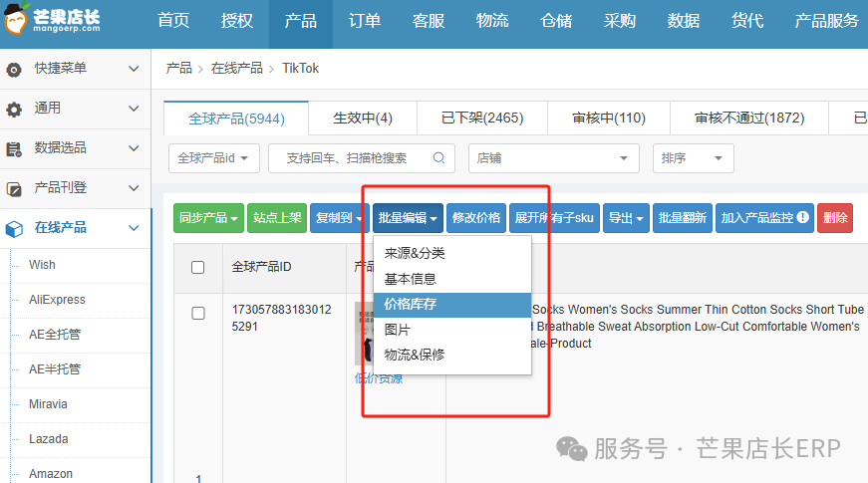
Task: Click the 加入产品监控 button
Action: (764, 218)
